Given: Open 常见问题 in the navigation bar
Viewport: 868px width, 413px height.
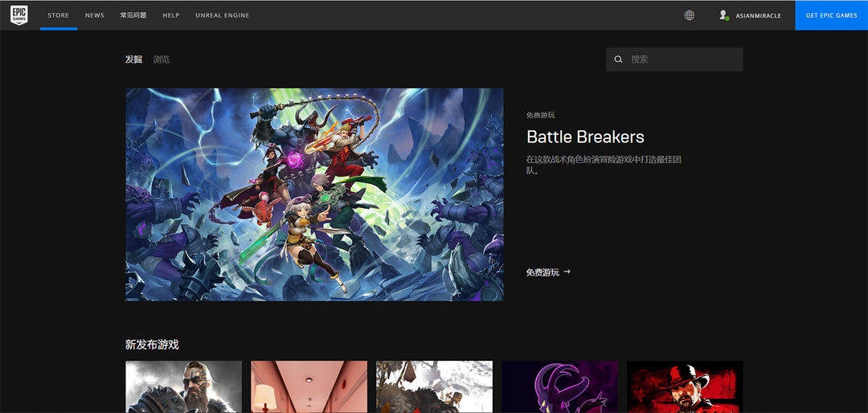Looking at the screenshot, I should (x=133, y=15).
